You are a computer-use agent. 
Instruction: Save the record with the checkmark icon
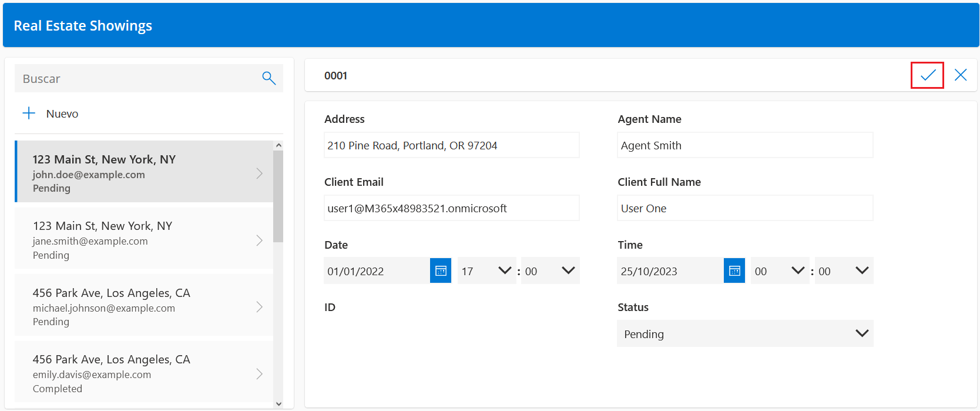coord(928,75)
